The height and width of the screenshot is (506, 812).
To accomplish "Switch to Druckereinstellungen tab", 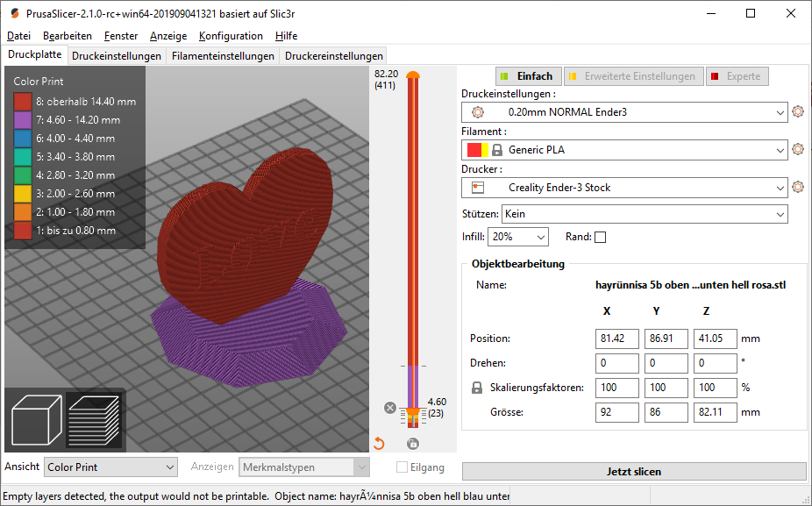I will pos(333,56).
